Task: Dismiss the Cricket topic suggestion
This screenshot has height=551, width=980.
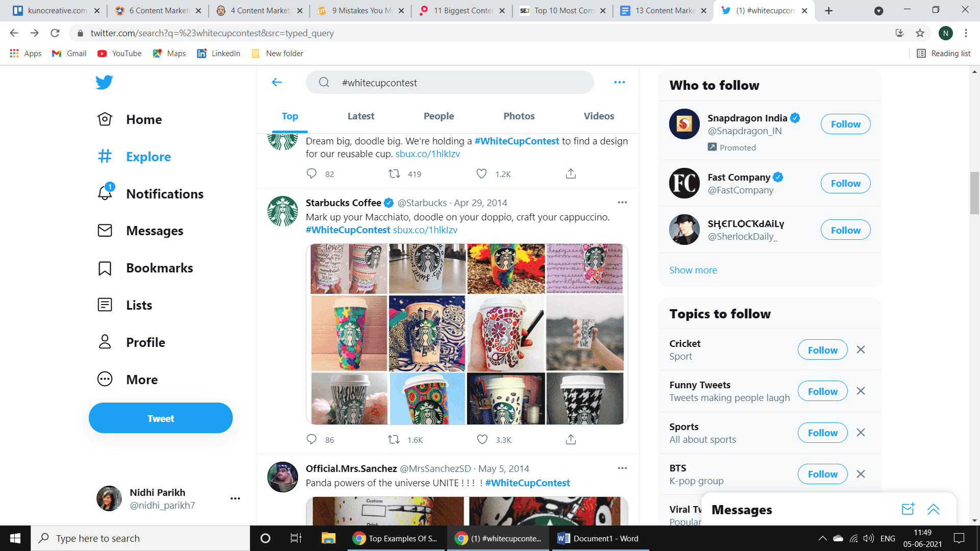Action: coord(861,349)
